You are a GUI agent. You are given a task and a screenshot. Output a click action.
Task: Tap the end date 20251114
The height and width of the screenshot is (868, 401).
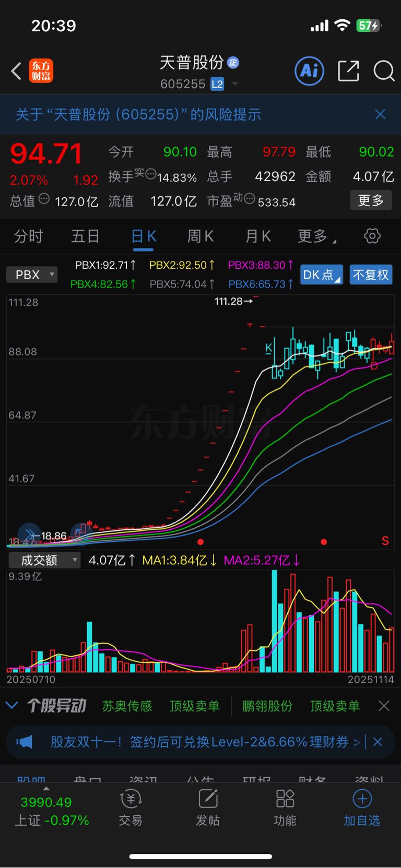click(371, 680)
